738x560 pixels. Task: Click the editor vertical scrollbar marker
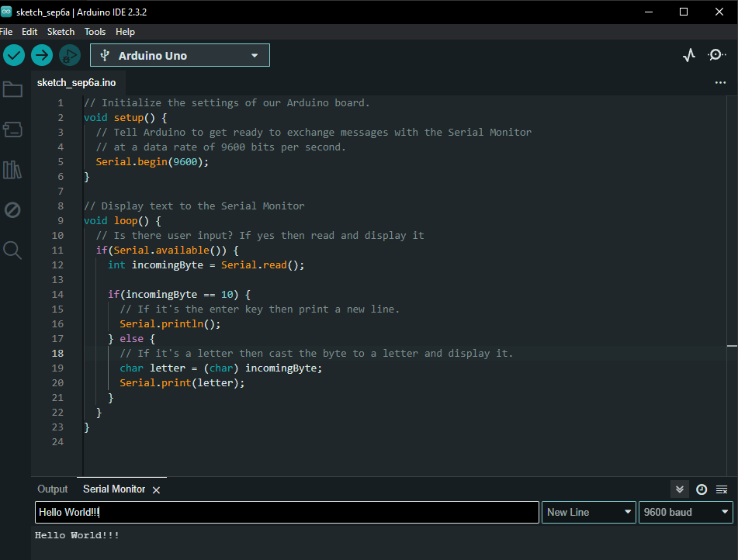click(x=732, y=346)
